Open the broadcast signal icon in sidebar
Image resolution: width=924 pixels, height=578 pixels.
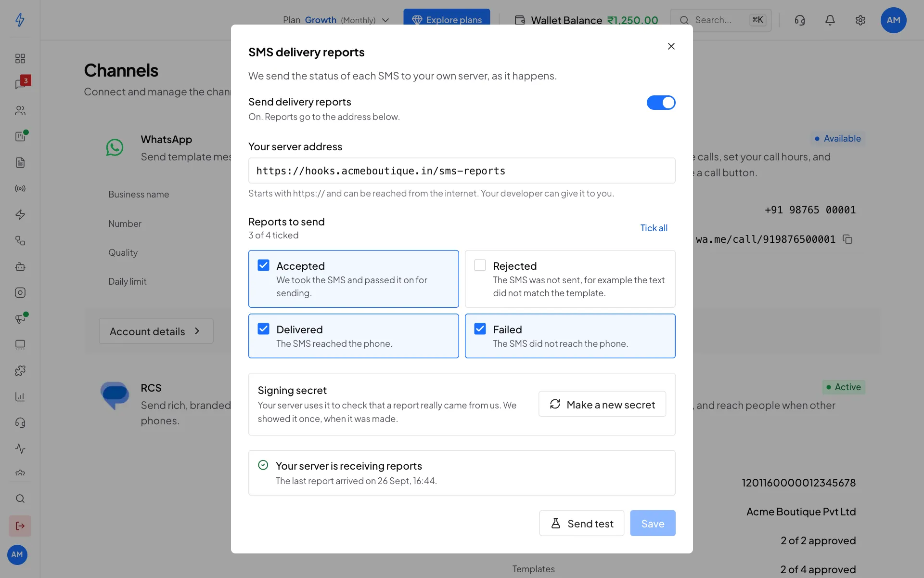click(x=20, y=189)
